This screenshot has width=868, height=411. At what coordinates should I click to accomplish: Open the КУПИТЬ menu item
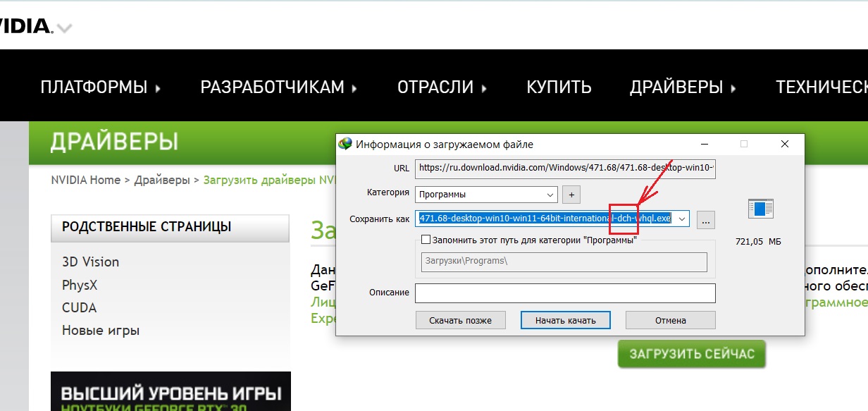point(559,87)
